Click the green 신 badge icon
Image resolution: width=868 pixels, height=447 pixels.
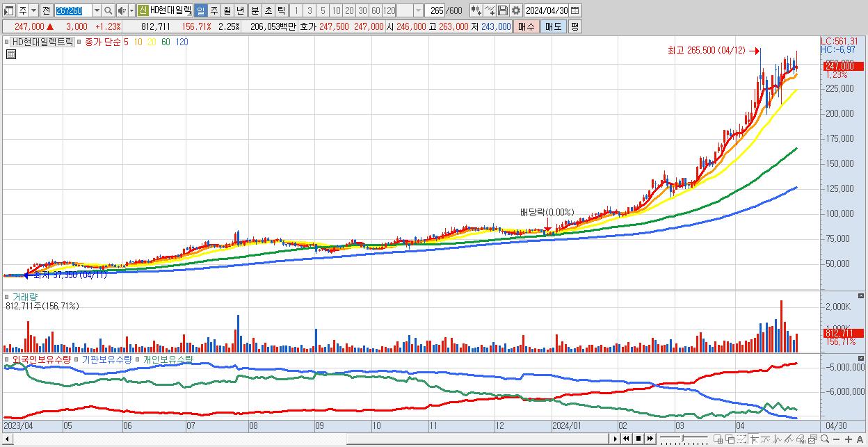pos(143,10)
